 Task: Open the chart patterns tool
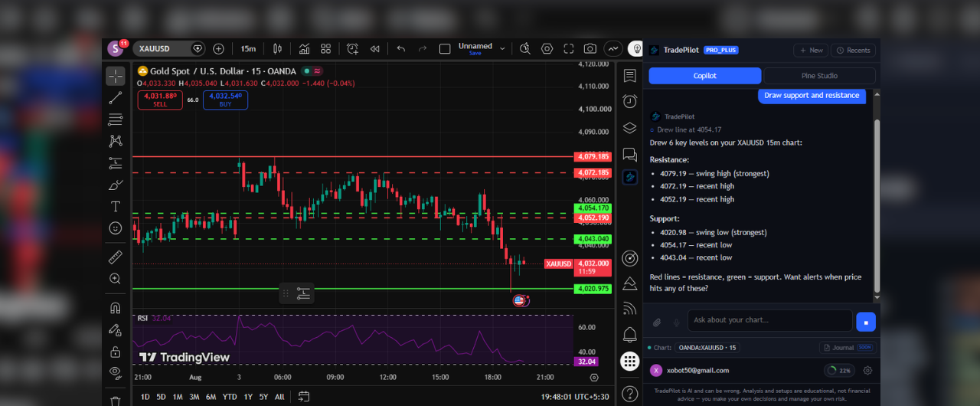[116, 141]
